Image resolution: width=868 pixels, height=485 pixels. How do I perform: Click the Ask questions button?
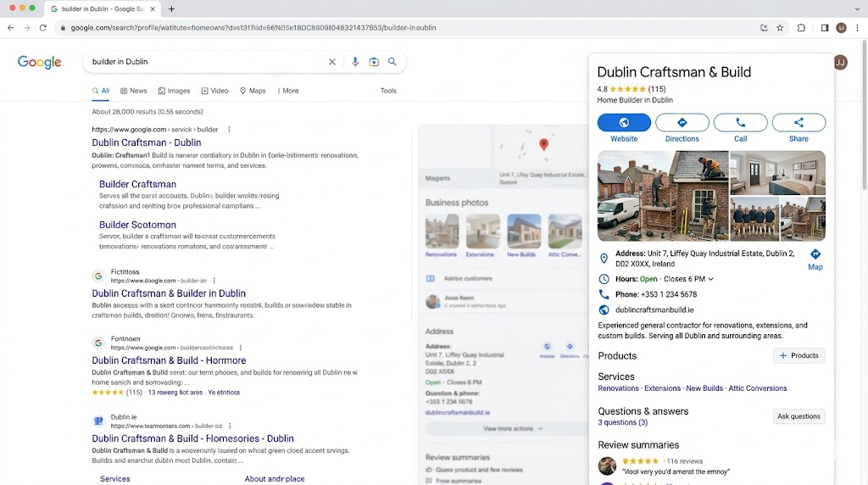[798, 416]
